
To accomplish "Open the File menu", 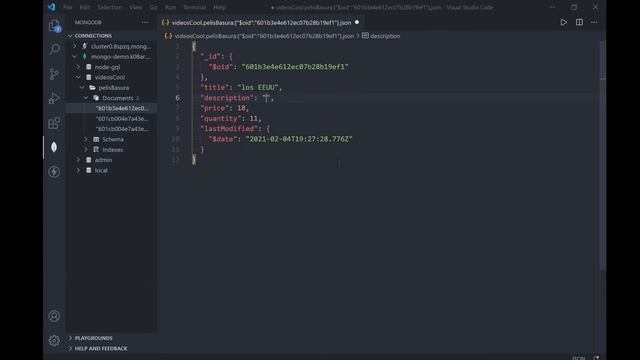I will click(x=68, y=7).
